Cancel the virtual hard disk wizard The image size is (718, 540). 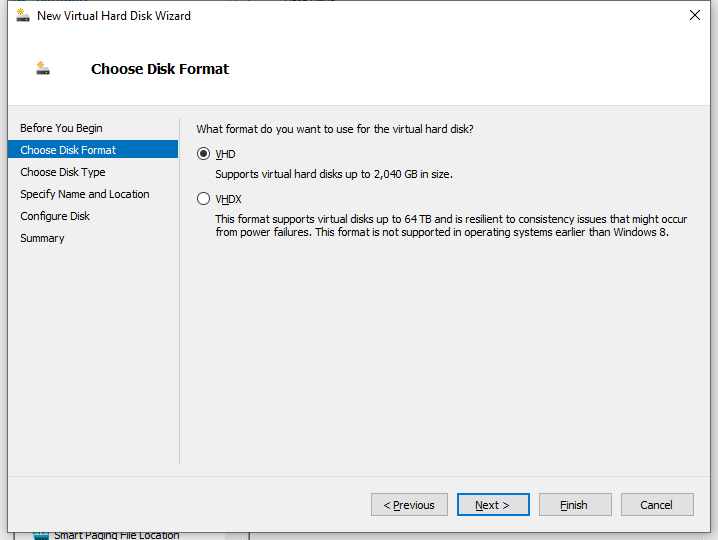coord(657,505)
